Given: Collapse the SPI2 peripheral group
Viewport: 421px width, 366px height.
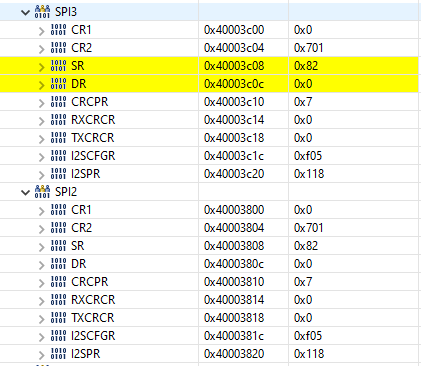Looking at the screenshot, I should [25, 193].
